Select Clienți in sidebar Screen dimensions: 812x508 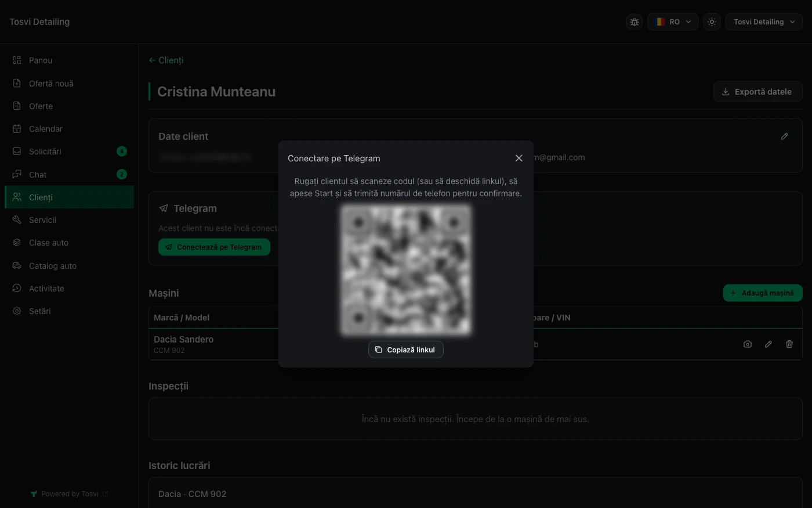pyautogui.click(x=70, y=197)
